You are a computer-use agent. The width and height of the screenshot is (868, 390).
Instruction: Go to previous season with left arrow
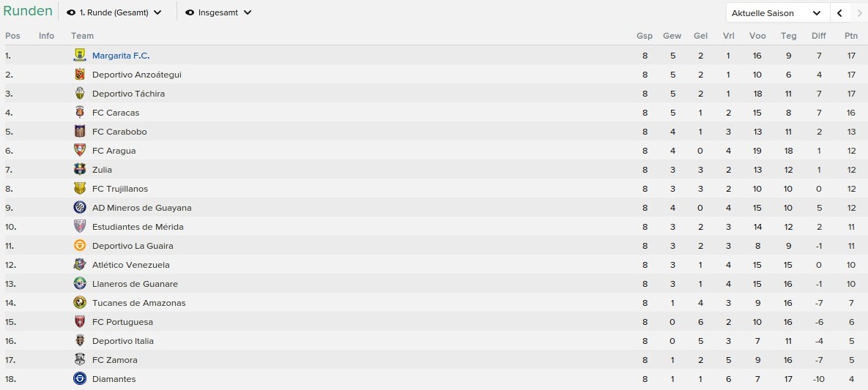click(839, 12)
